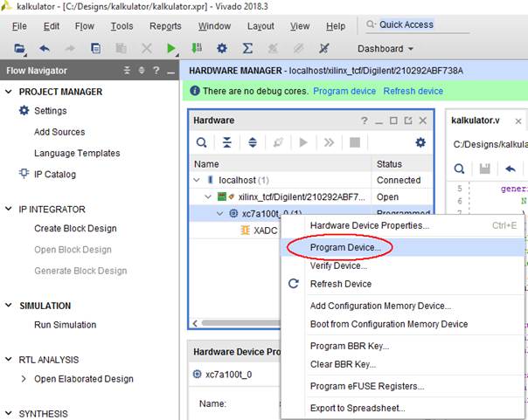Select Program Device from context menu
Viewport: 528px width, 420px height.
pyautogui.click(x=345, y=247)
